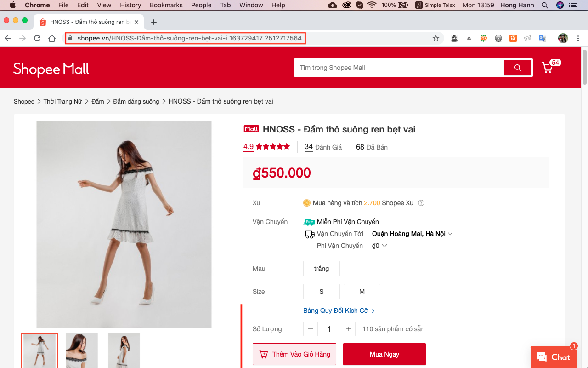Open the Help menu

278,5
